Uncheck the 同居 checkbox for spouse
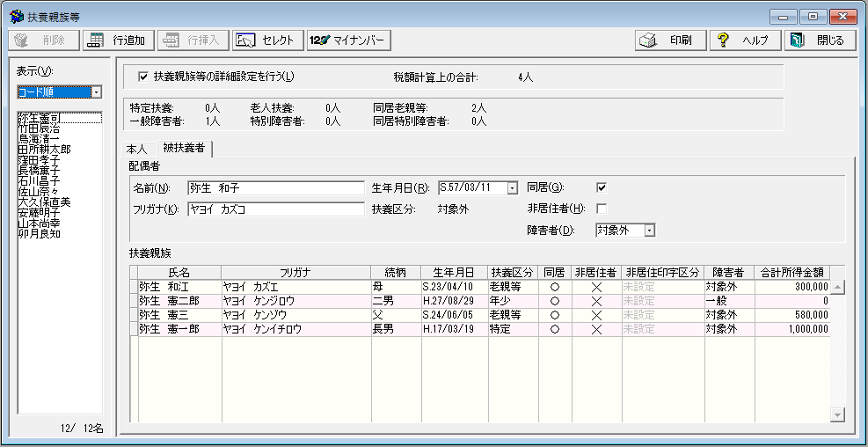 (x=602, y=187)
